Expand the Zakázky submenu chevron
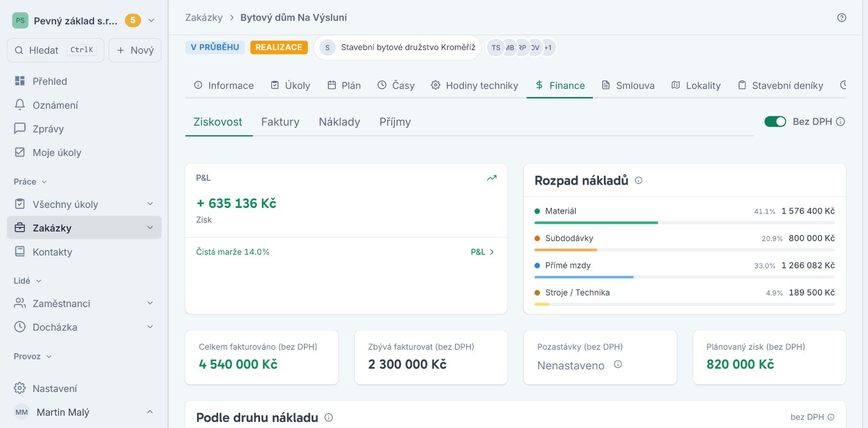The width and height of the screenshot is (868, 428). 150,228
